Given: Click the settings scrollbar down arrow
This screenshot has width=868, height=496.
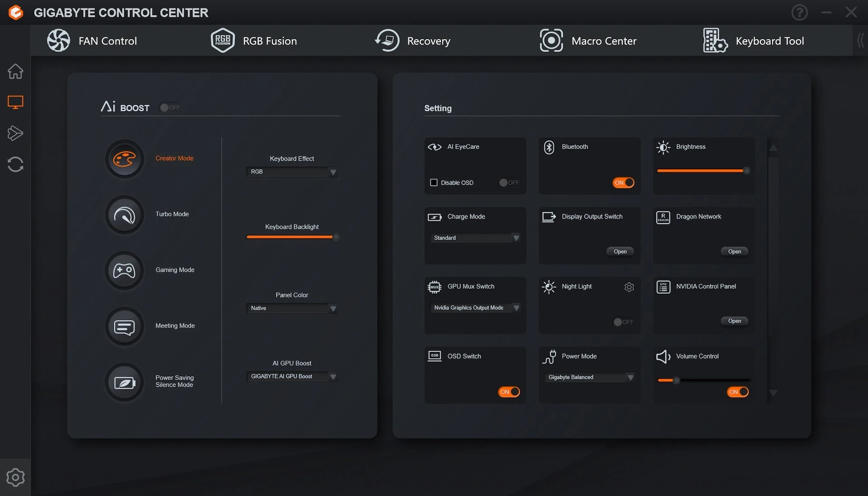Looking at the screenshot, I should point(774,393).
